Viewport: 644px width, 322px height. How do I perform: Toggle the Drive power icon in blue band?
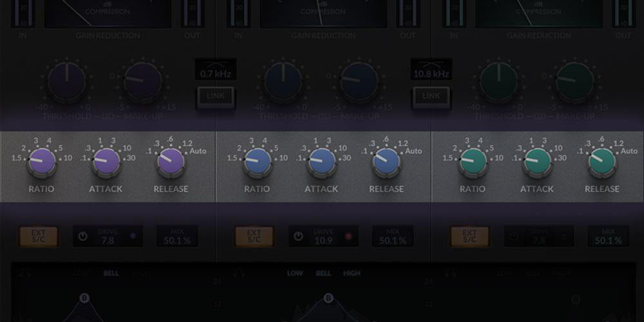coord(298,236)
